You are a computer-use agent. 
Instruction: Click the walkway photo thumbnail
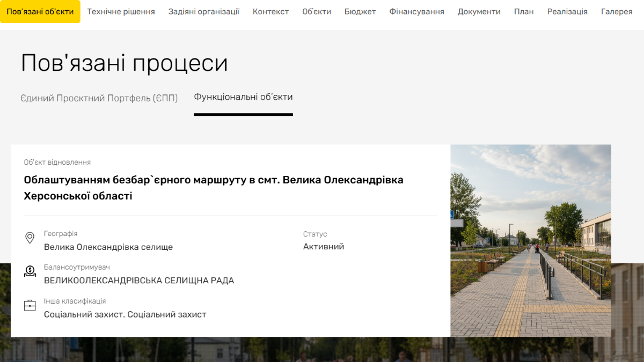(530, 240)
